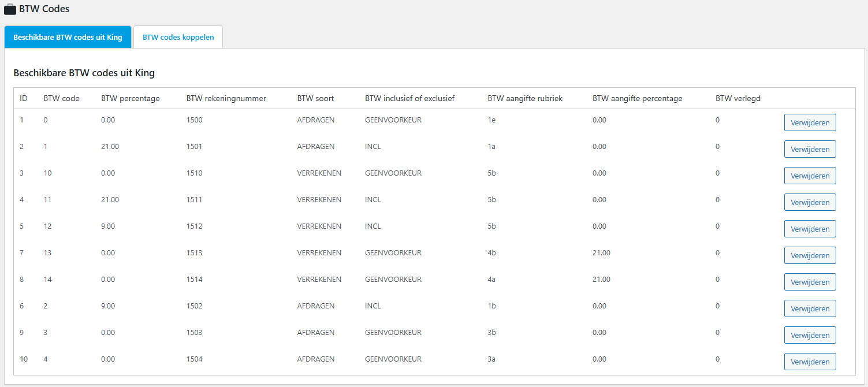
Task: Click the briefcase icon beside BTW Codes
Action: click(10, 9)
